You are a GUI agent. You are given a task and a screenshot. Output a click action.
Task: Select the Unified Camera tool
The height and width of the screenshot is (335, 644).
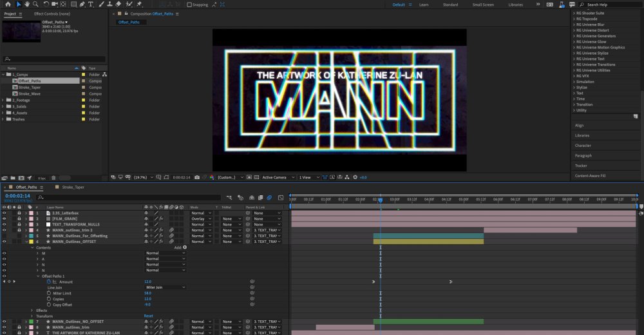(54, 4)
